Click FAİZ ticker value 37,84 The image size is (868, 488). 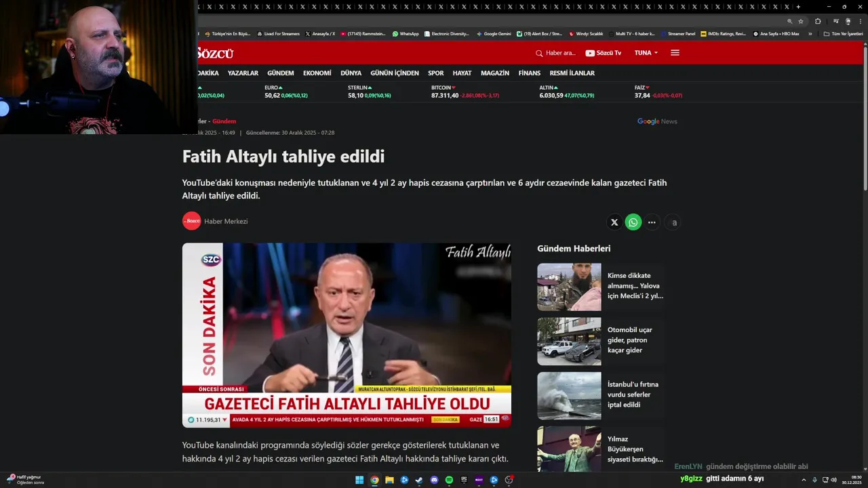tap(642, 96)
